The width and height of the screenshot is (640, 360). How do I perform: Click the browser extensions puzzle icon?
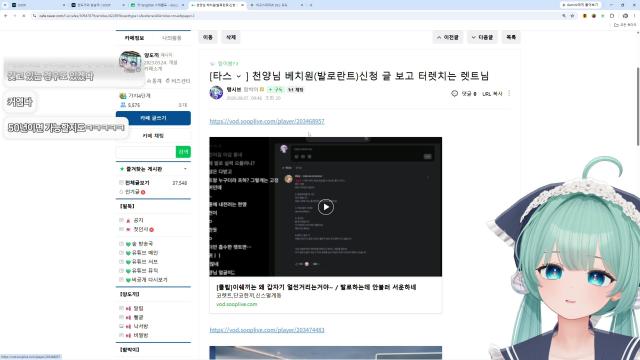611,16
